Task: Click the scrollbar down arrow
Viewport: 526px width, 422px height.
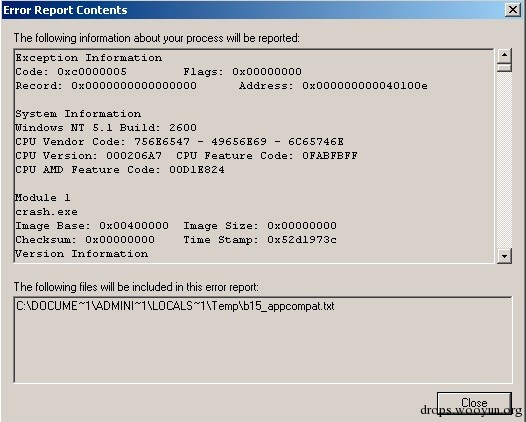Action: pyautogui.click(x=504, y=256)
